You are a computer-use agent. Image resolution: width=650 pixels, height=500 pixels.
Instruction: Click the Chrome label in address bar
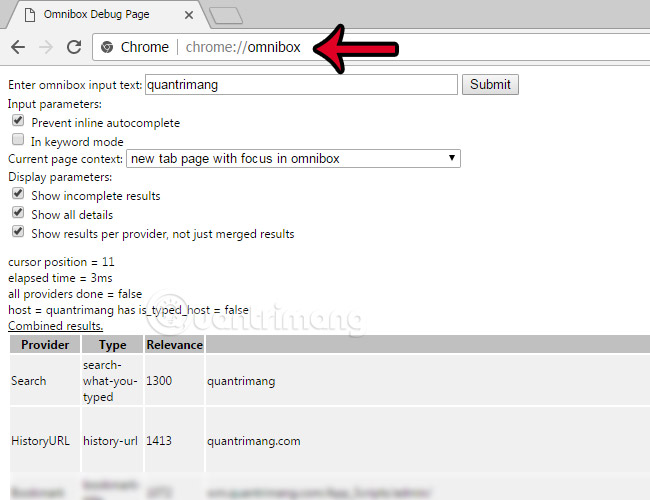coord(145,47)
